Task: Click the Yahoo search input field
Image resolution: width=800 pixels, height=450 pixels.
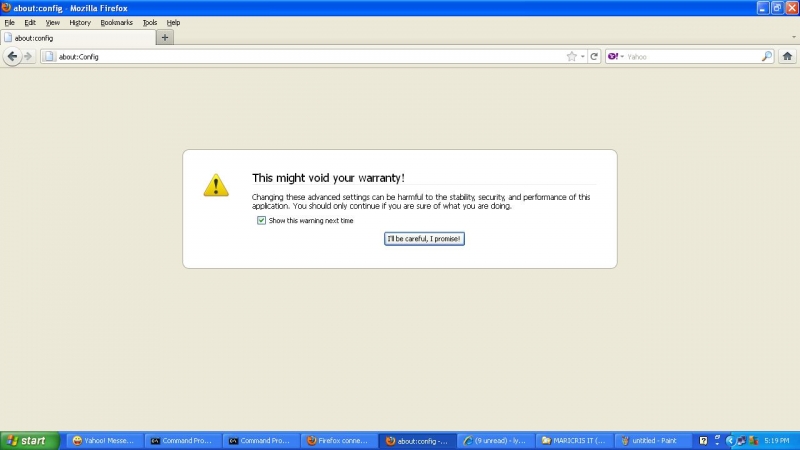Action: [x=692, y=56]
